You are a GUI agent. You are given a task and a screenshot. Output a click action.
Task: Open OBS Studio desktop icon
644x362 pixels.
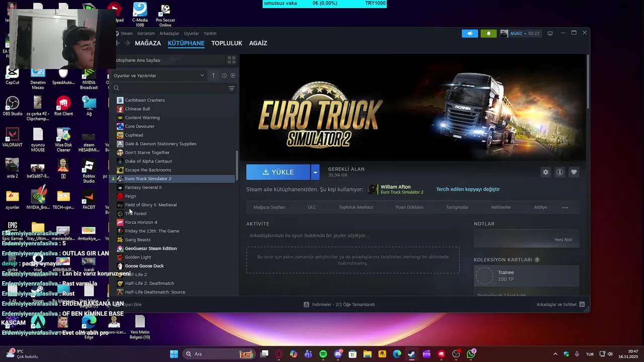pos(12,106)
